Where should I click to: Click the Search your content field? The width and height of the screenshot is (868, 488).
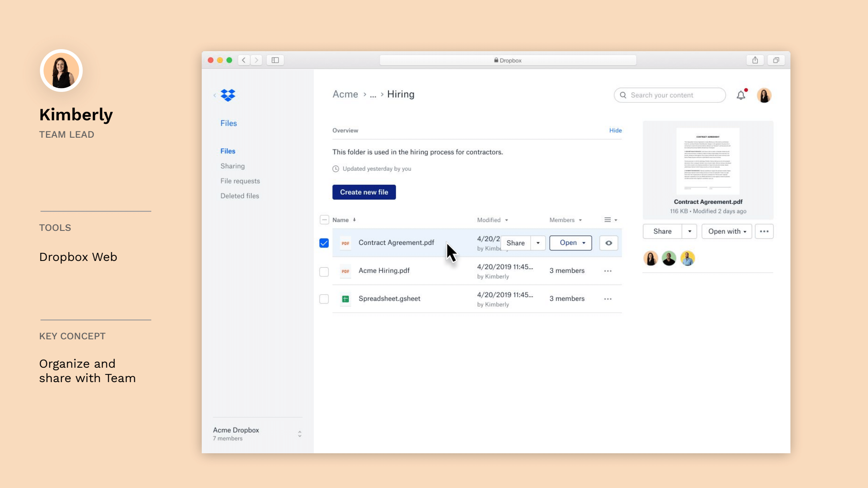coord(670,95)
